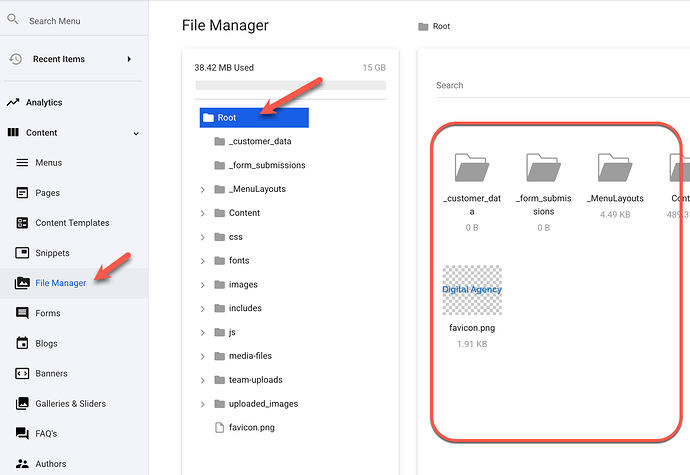Expand the css folder chevron
Image resolution: width=690 pixels, height=475 pixels.
click(202, 237)
